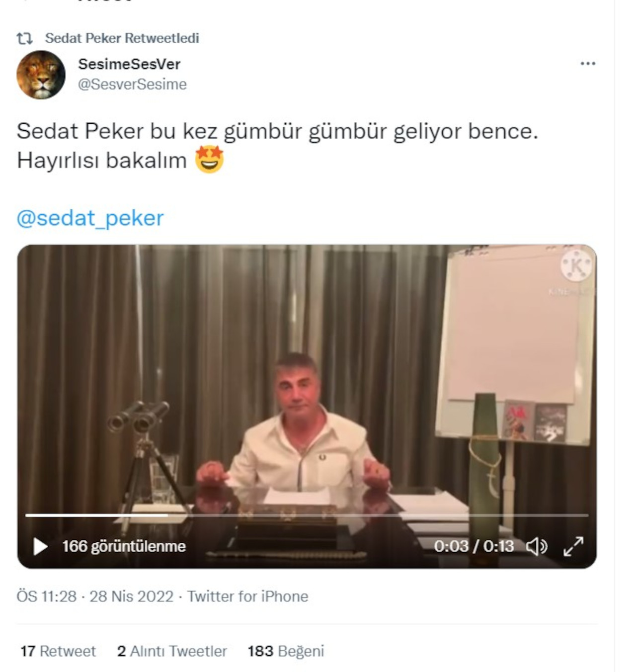Open the three-dot more options menu
The height and width of the screenshot is (672, 636).
pos(588,64)
